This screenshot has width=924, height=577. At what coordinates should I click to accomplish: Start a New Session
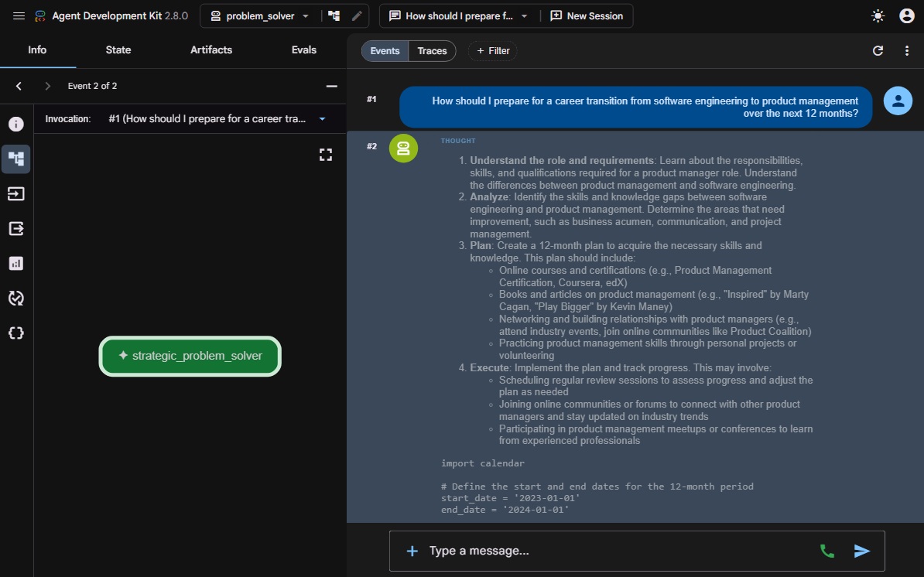pos(587,16)
